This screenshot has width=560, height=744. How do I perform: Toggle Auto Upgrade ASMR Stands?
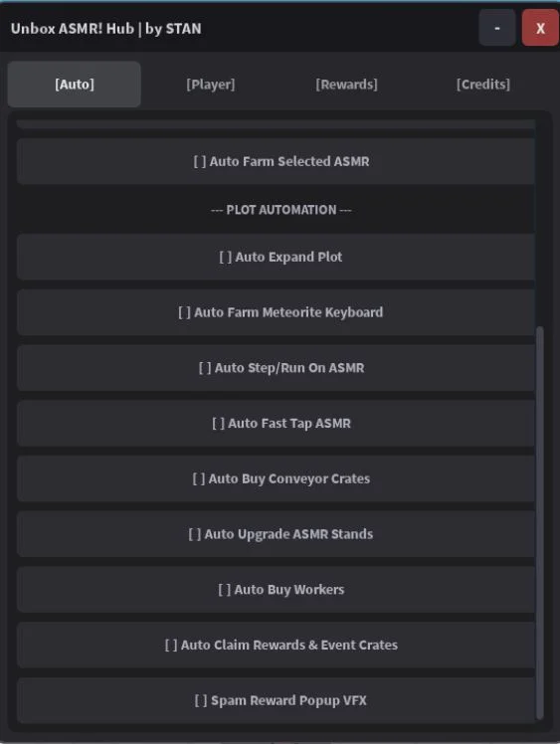[276, 534]
